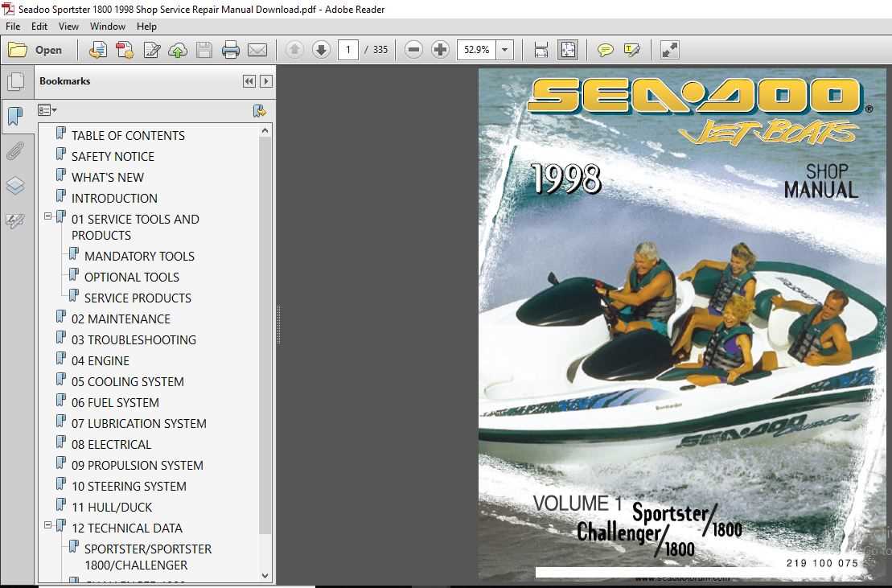Open the File menu
The height and width of the screenshot is (588, 892).
tap(13, 27)
